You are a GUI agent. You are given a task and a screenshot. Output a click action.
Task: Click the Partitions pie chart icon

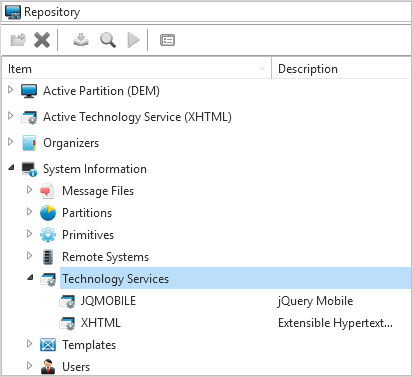[48, 213]
